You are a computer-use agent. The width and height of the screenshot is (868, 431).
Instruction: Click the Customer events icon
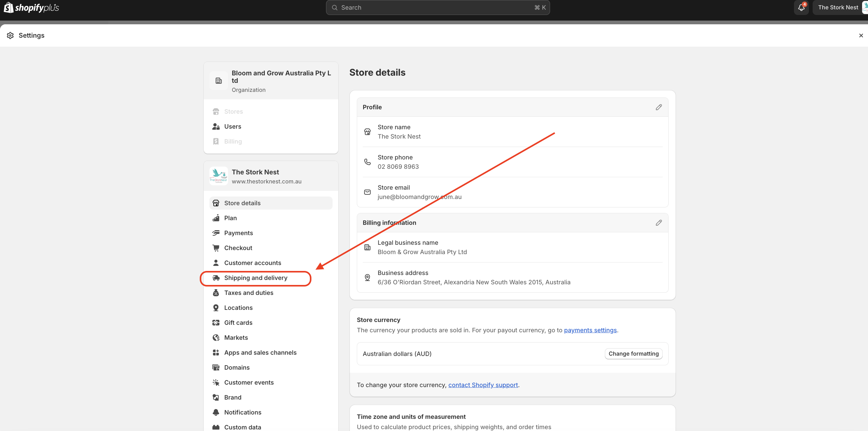(216, 382)
